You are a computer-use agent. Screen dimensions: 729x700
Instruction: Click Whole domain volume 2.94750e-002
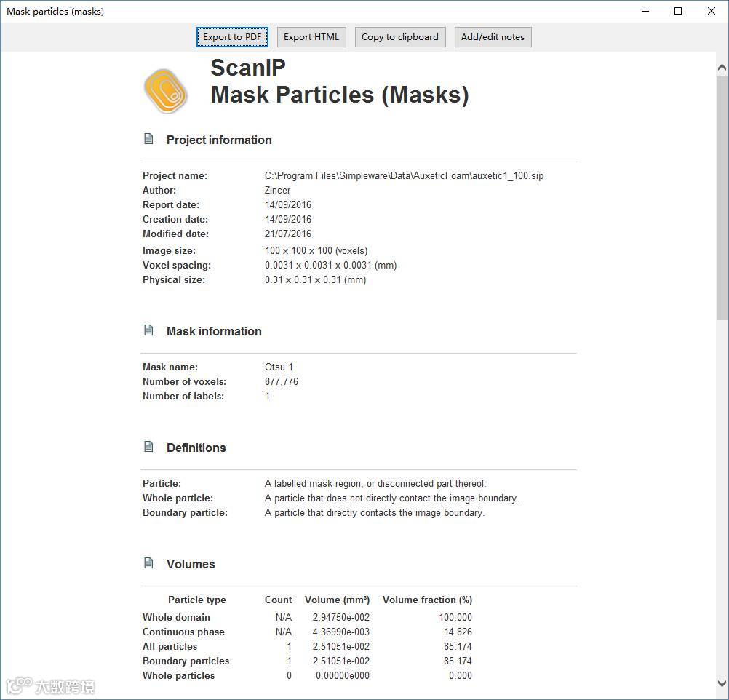pyautogui.click(x=340, y=617)
